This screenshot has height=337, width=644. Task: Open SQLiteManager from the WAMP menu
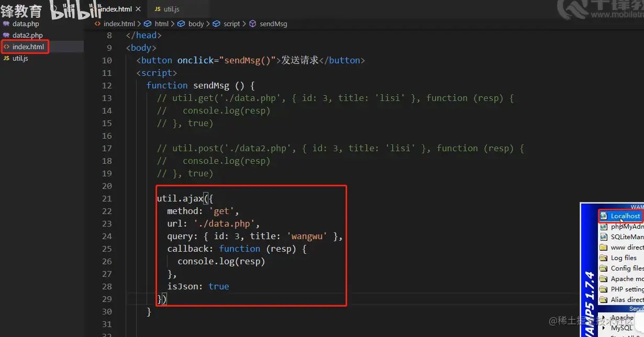point(627,237)
